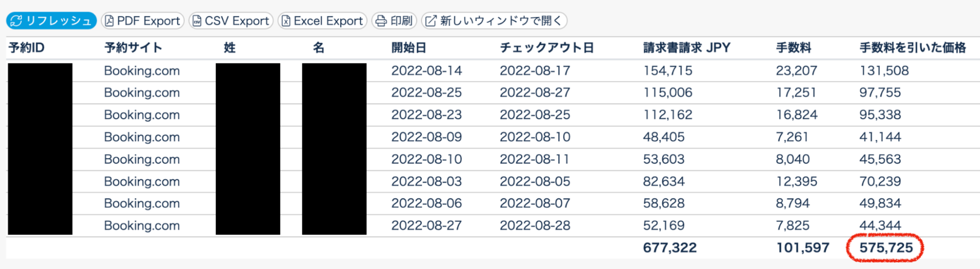This screenshot has width=980, height=269.
Task: Click the Excel file icon
Action: (x=286, y=21)
